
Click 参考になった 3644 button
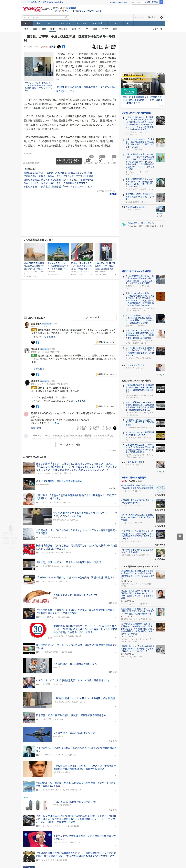(x=105, y=406)
